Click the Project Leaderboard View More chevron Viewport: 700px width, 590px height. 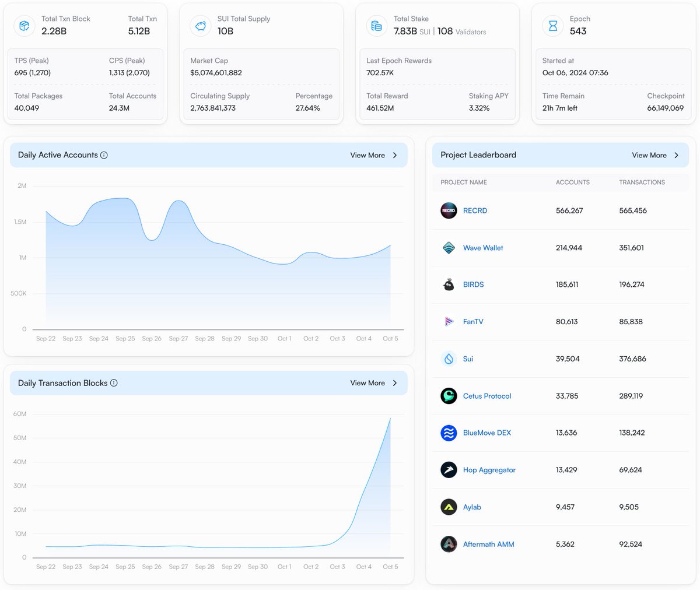677,155
